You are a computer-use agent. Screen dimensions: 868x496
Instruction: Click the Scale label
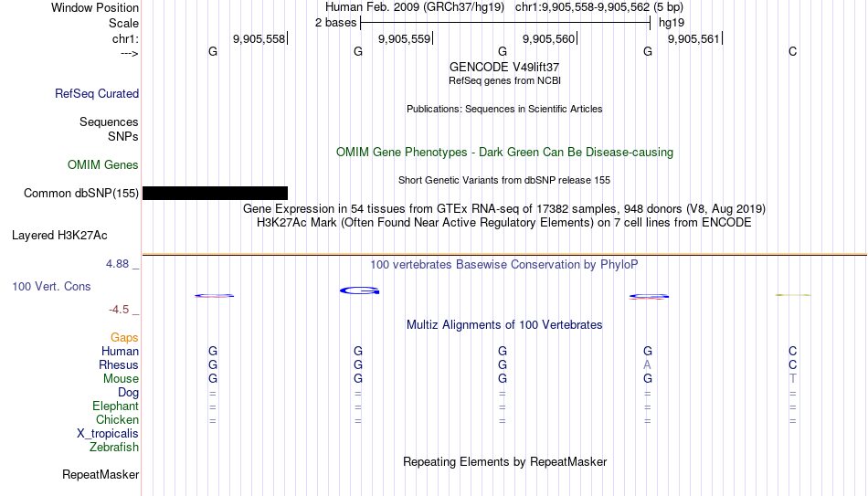click(x=123, y=23)
